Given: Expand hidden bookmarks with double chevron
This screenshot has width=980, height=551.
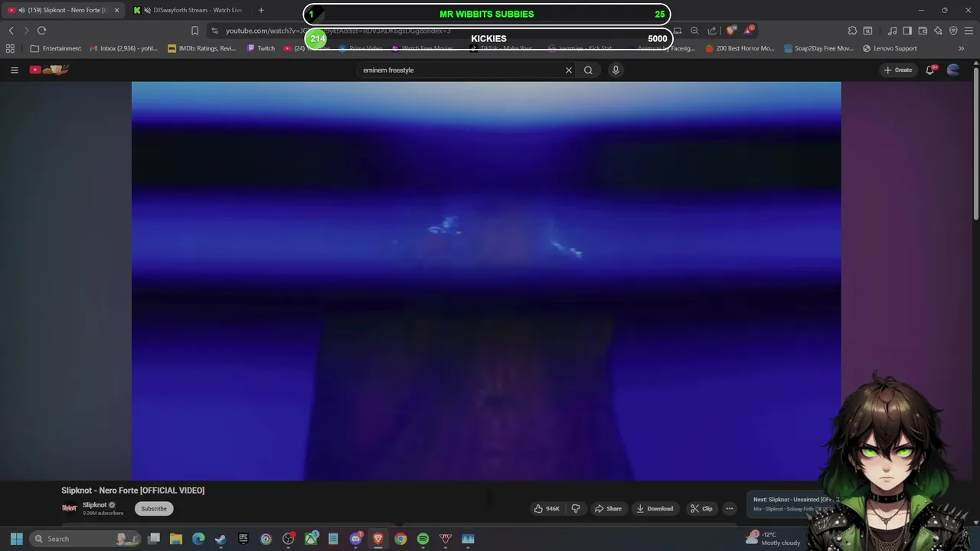Looking at the screenshot, I should [962, 48].
